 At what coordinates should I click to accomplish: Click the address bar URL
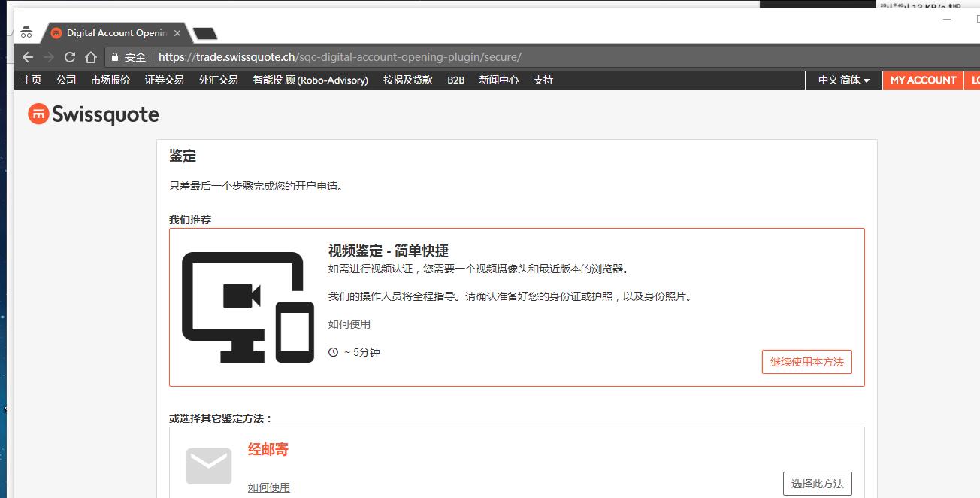tap(340, 57)
